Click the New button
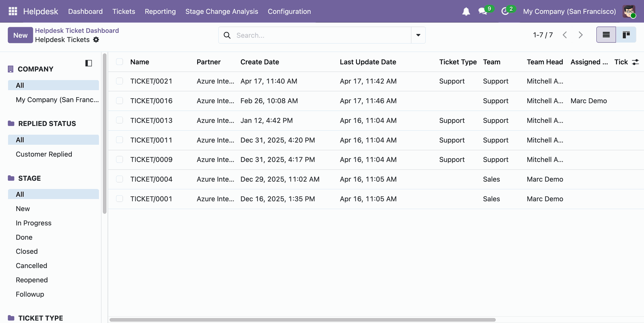This screenshot has height=323, width=644. [x=20, y=35]
